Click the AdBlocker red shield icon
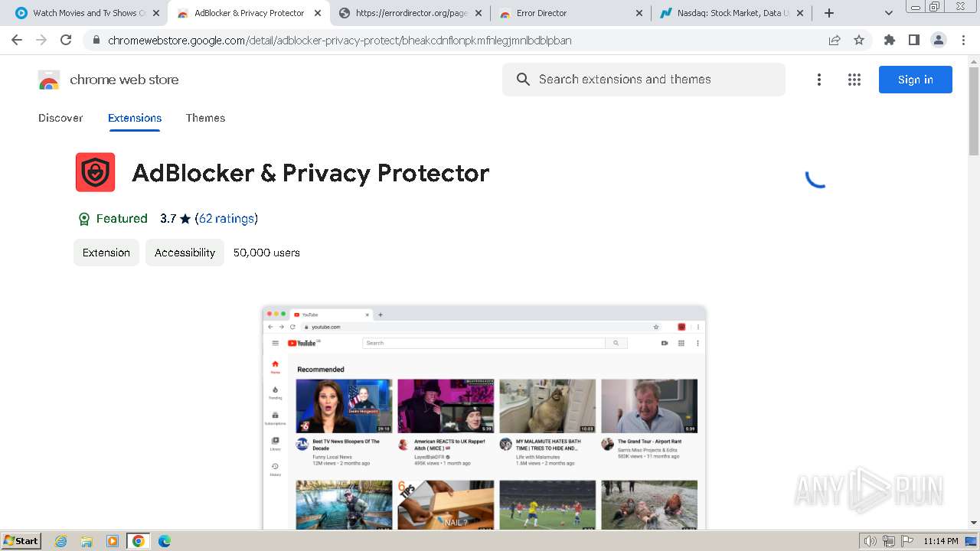 point(95,172)
